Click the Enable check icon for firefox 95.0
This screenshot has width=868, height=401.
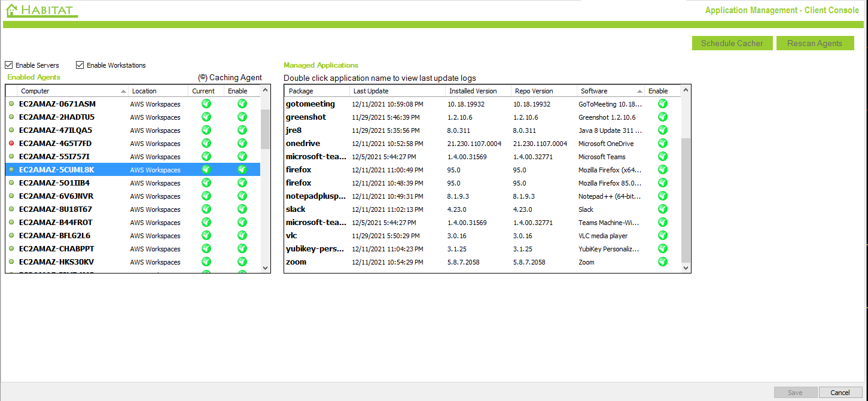click(662, 169)
